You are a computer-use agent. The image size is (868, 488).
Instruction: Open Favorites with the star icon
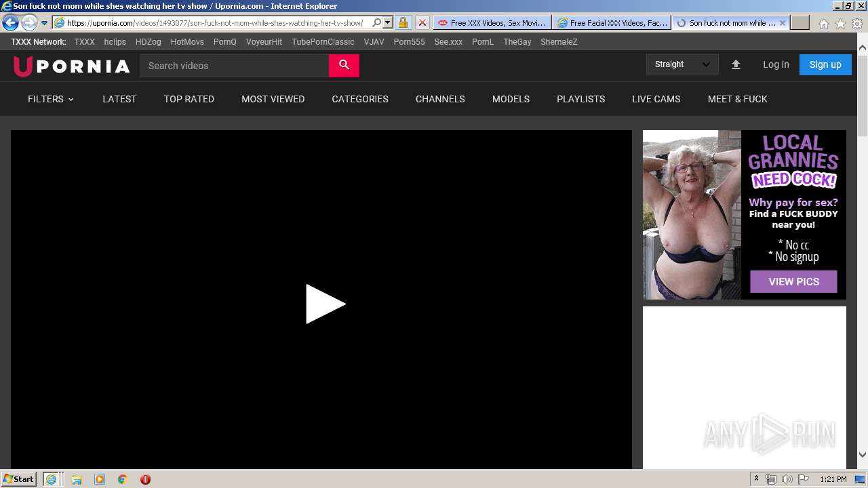coord(840,24)
